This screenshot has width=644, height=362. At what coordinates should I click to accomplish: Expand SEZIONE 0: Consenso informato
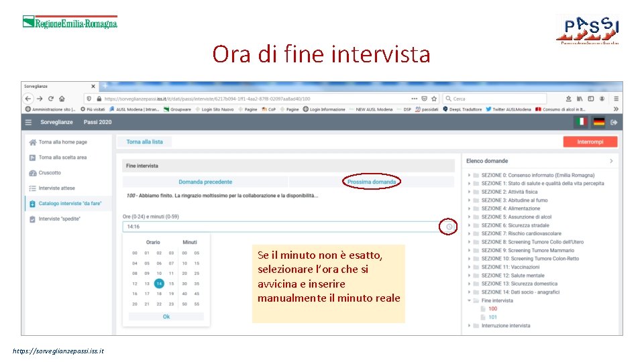click(x=469, y=175)
